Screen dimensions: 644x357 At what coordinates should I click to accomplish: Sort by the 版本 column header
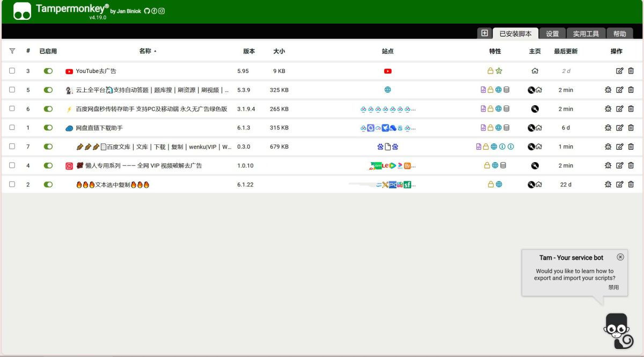click(x=249, y=51)
